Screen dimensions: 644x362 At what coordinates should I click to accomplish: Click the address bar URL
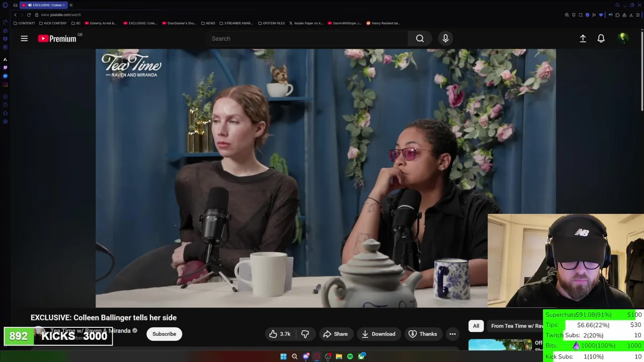click(61, 15)
